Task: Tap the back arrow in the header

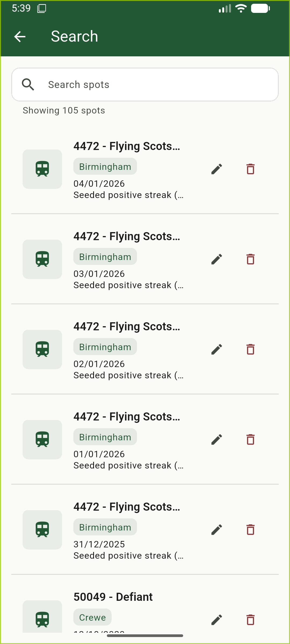Action: [20, 36]
